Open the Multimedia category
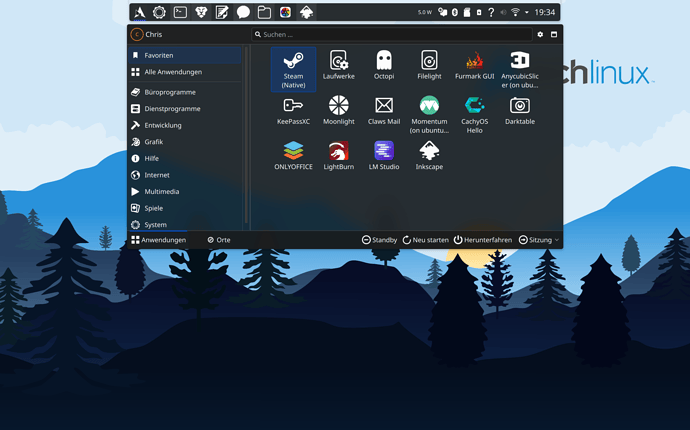Image resolution: width=690 pixels, height=430 pixels. (x=162, y=191)
